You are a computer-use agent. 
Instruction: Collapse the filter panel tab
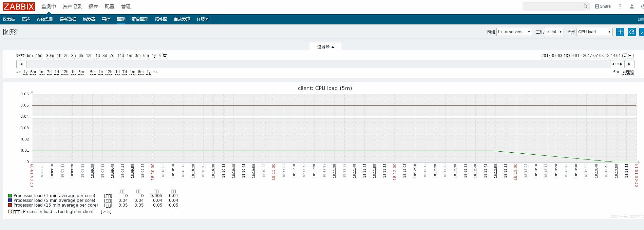[325, 47]
